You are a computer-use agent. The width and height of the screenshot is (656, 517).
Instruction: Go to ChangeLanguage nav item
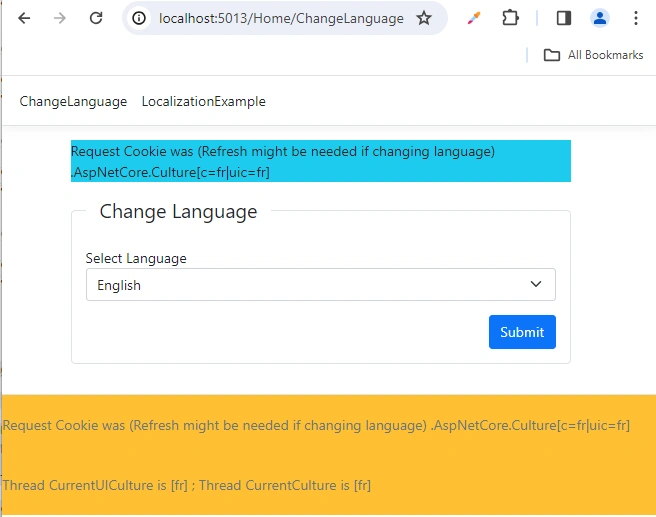[x=73, y=102]
